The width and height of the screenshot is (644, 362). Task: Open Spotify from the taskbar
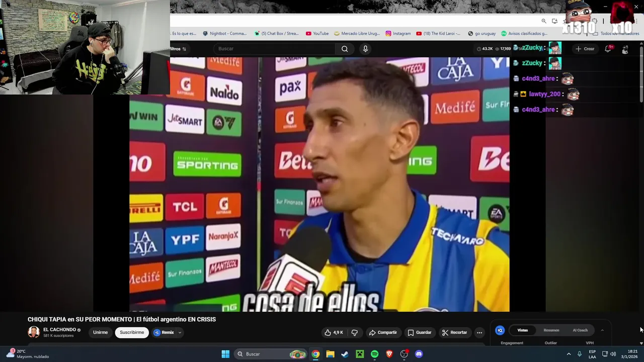pos(374,354)
